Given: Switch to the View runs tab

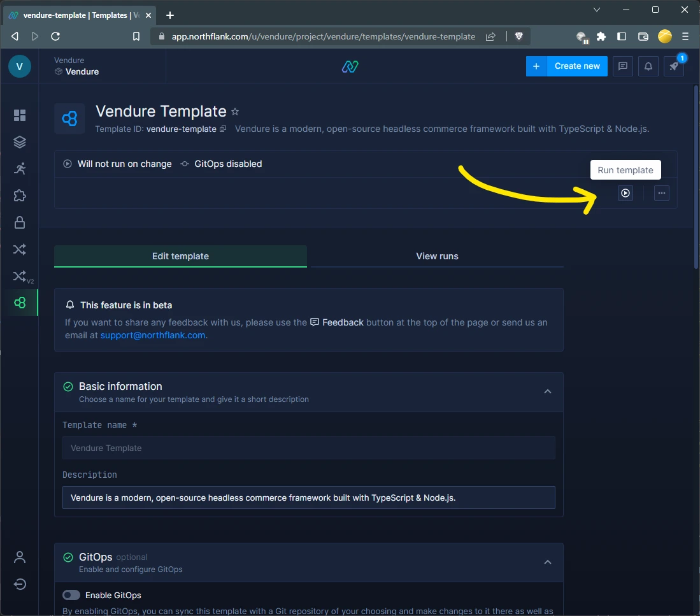Looking at the screenshot, I should tap(437, 256).
